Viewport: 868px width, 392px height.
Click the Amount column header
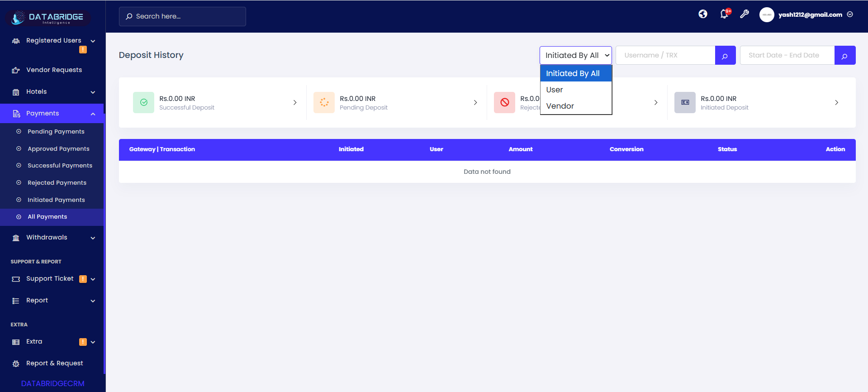pyautogui.click(x=521, y=149)
